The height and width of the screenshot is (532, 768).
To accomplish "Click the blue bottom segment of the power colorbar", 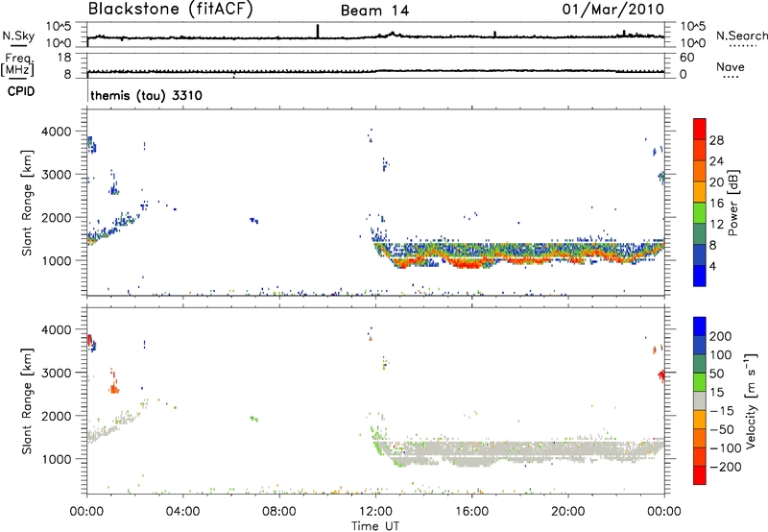I will pyautogui.click(x=700, y=276).
